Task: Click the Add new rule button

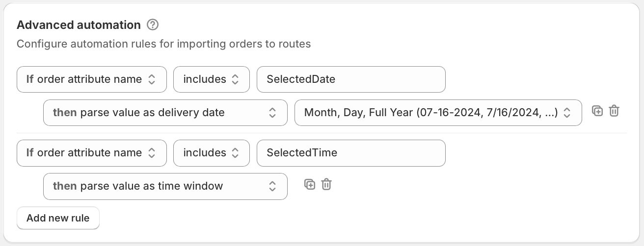Action: click(x=58, y=218)
